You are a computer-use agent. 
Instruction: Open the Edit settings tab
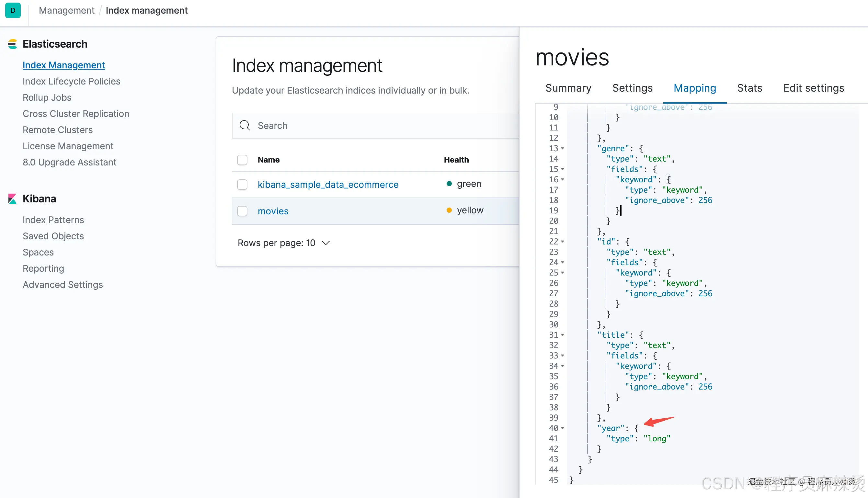813,88
